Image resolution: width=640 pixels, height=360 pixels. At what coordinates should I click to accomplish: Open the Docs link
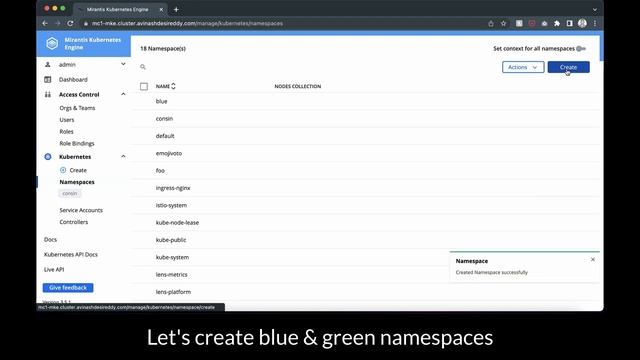pyautogui.click(x=50, y=240)
